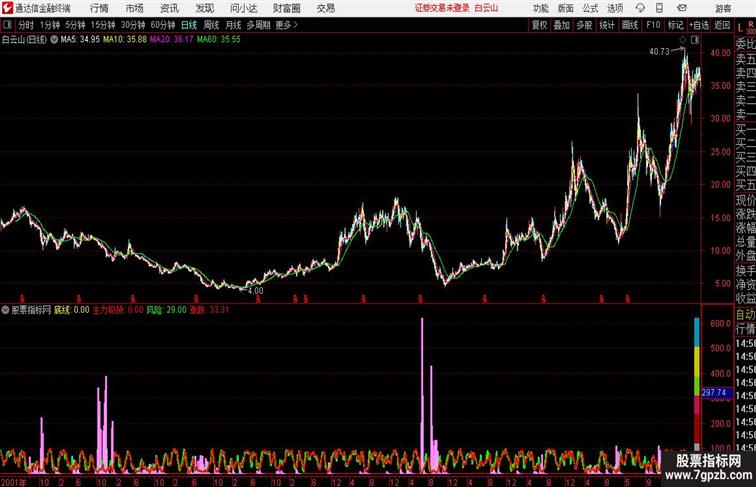
Task: Add stock via +自选 button
Action: pyautogui.click(x=699, y=25)
